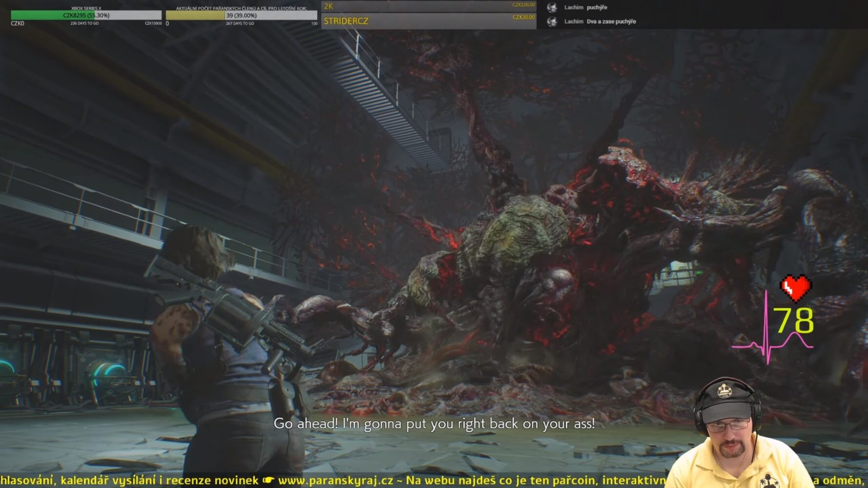
Task: Click the game subtitle "Go ahead!" text
Action: (434, 423)
